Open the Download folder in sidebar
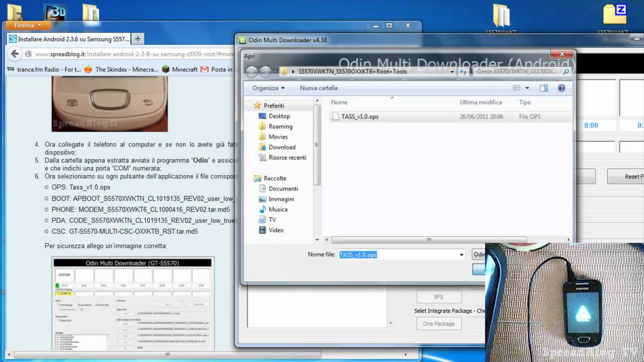Image resolution: width=644 pixels, height=362 pixels. (277, 147)
